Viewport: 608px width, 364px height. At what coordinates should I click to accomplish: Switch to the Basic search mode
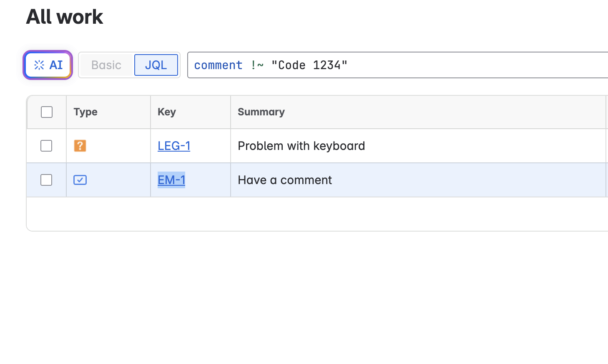pos(106,65)
